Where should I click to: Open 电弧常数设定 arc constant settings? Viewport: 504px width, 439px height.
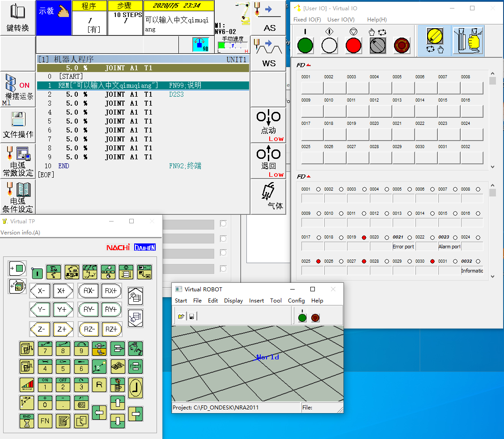tap(18, 161)
